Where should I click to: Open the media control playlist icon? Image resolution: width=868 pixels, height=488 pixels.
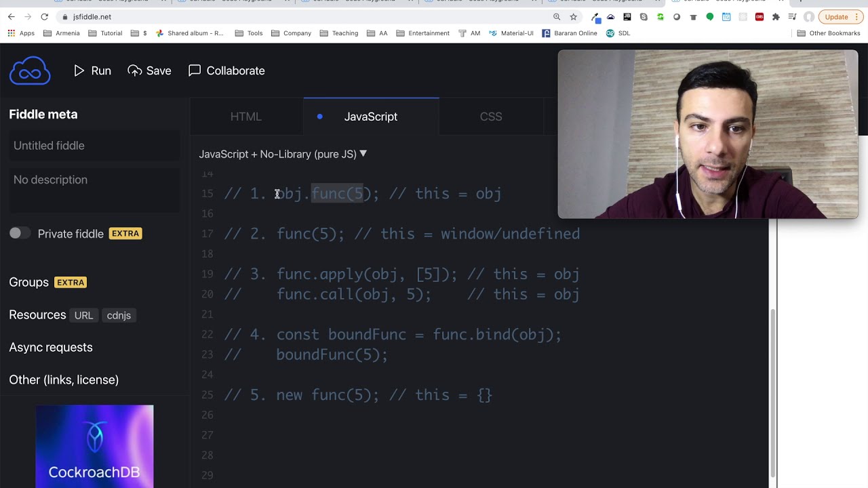[793, 17]
